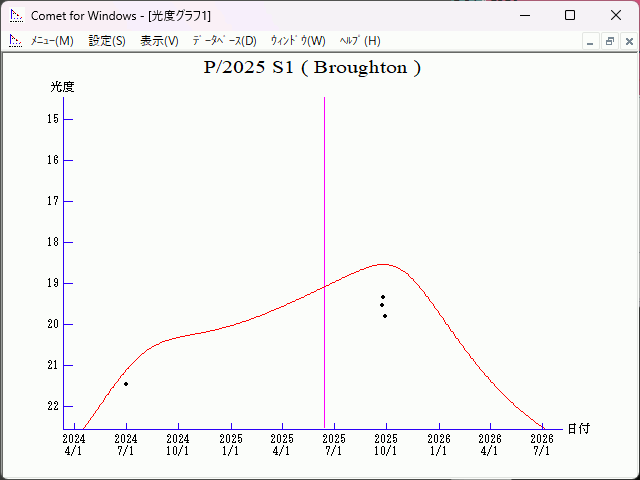Screen dimensions: 640x480
Task: Open the ヘルプ(H) help menu
Action: pyautogui.click(x=360, y=41)
